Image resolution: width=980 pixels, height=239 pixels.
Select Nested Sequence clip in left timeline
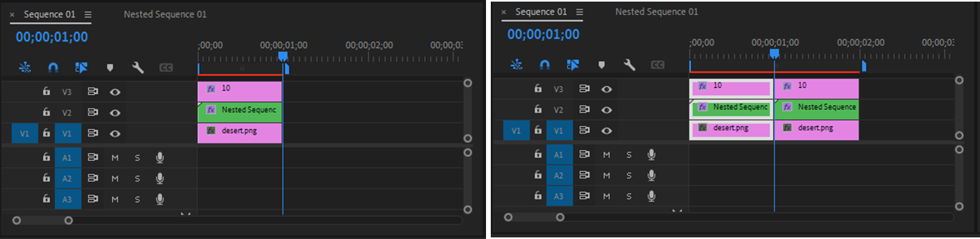pyautogui.click(x=239, y=112)
